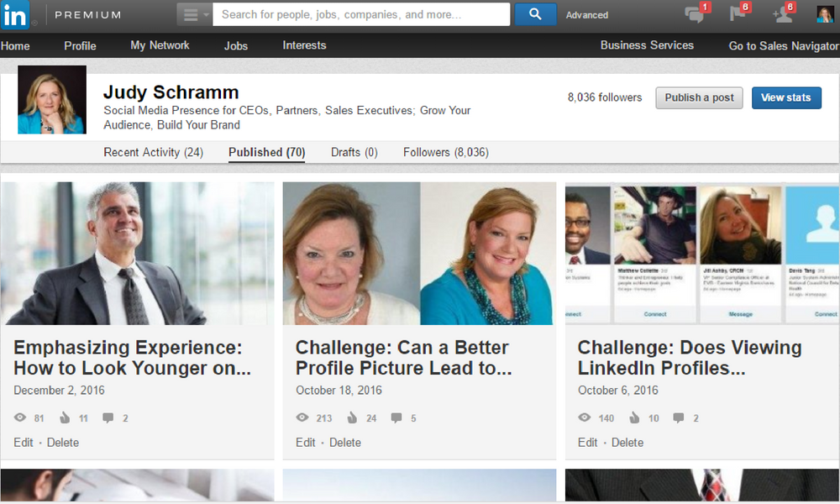Open Business Services menu
The image size is (840, 504).
tap(647, 45)
